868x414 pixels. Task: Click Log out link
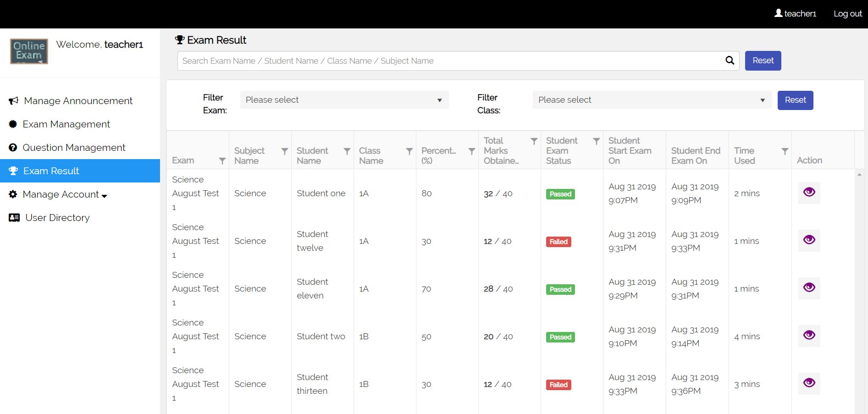click(847, 14)
